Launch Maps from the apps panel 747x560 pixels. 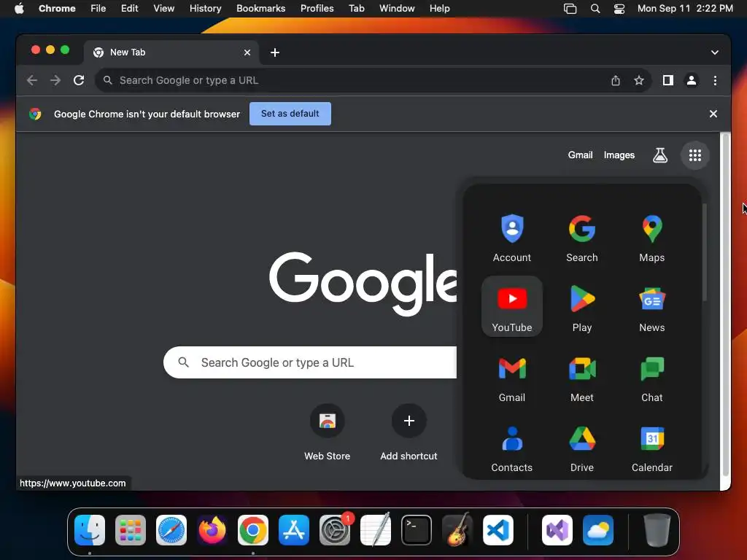(x=651, y=237)
